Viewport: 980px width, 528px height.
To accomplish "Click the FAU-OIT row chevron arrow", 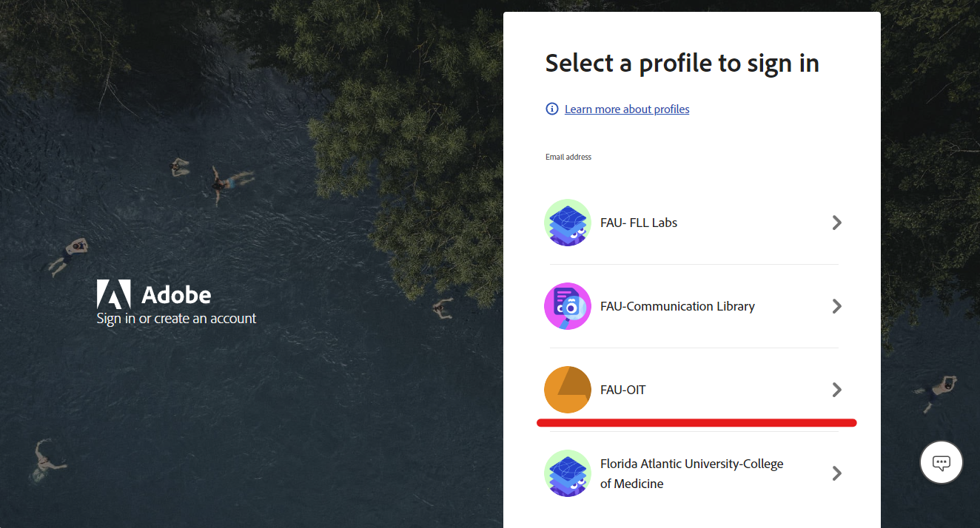I will 836,390.
